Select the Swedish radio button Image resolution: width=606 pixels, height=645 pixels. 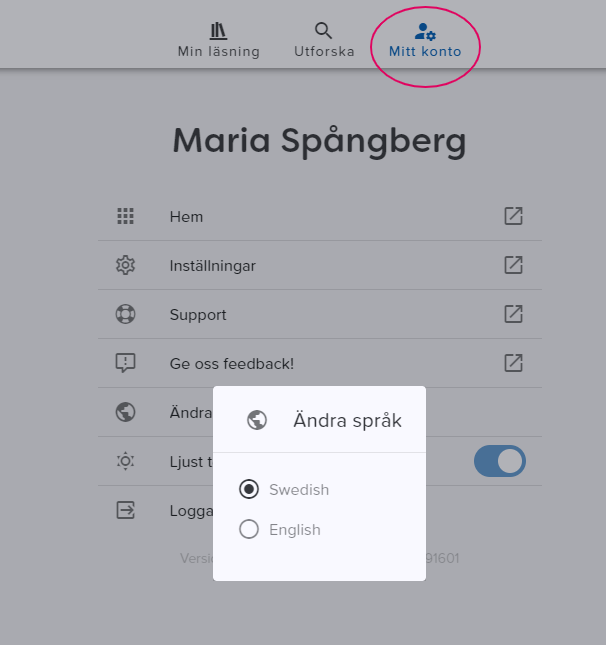(x=249, y=490)
